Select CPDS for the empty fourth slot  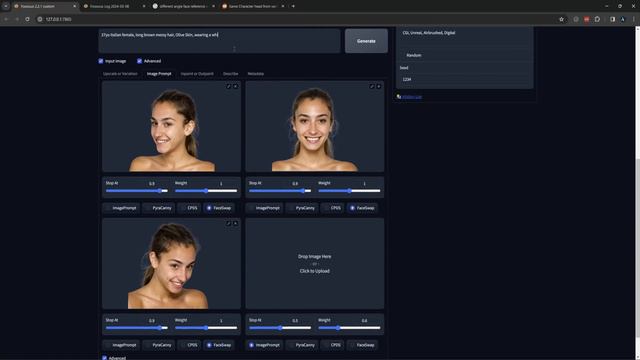[333, 345]
